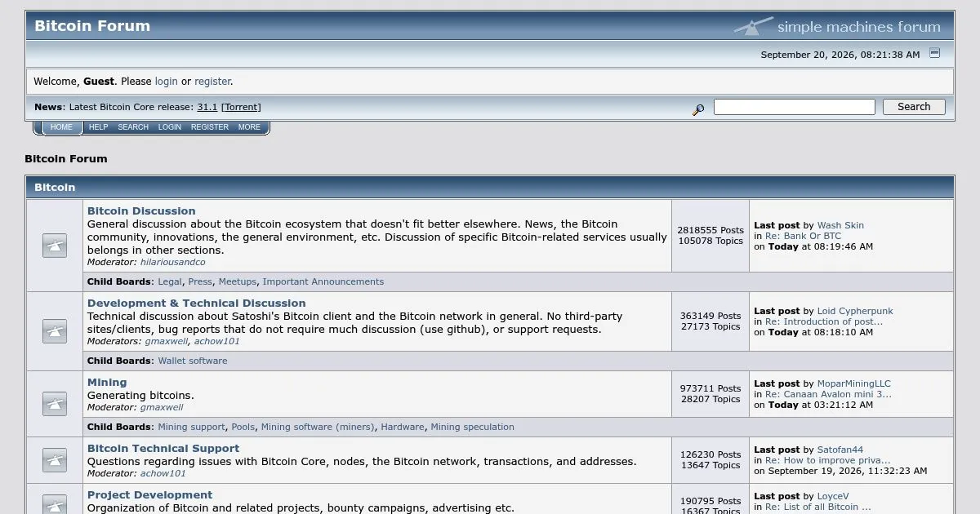This screenshot has height=514, width=980.
Task: Click the date and time display
Action: [840, 55]
